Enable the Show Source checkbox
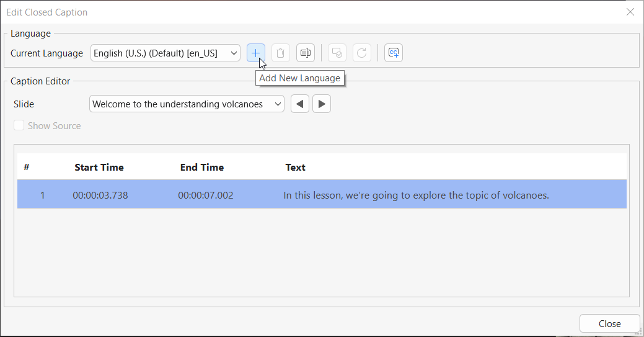The width and height of the screenshot is (644, 337). tap(19, 126)
